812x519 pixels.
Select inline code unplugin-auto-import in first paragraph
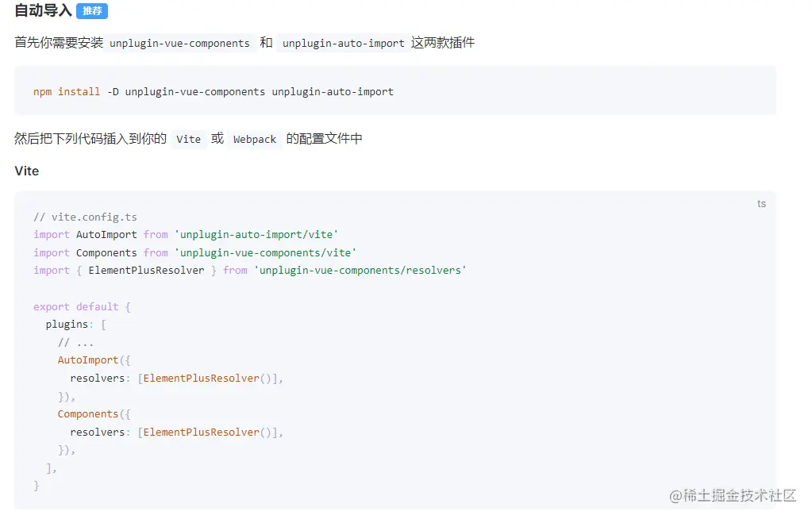[344, 43]
